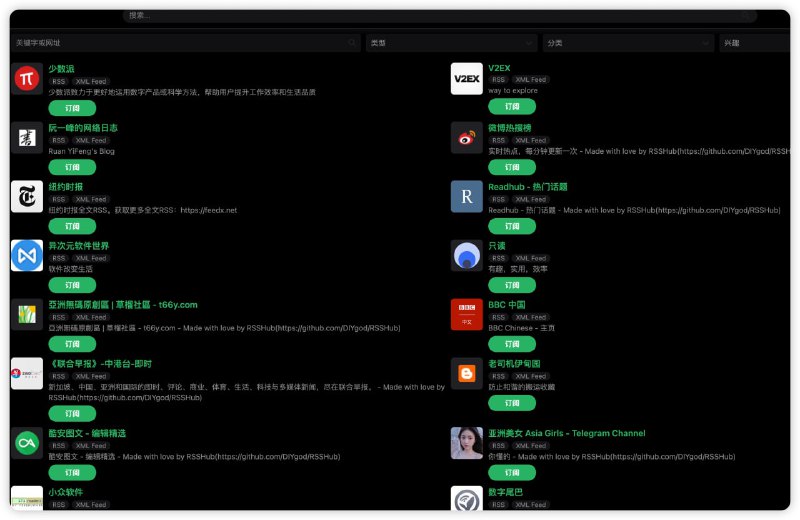Open the 类型 dropdown

[451, 43]
